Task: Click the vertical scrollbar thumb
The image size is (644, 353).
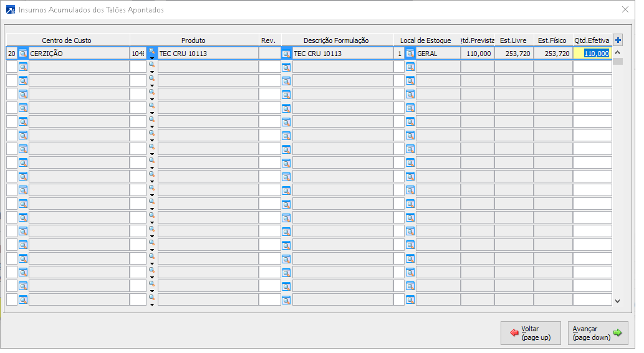Action: point(617,62)
